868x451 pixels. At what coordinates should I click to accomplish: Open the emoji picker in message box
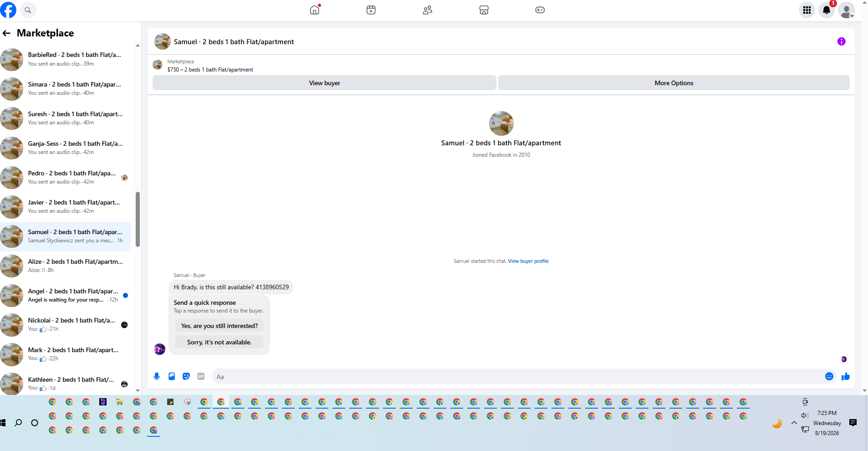[x=829, y=376]
